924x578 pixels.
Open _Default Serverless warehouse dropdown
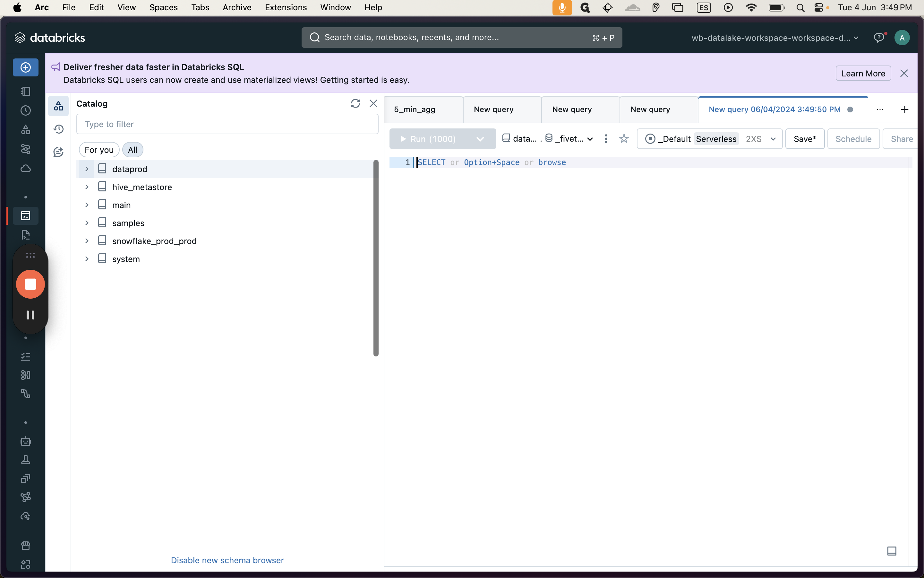pos(709,139)
